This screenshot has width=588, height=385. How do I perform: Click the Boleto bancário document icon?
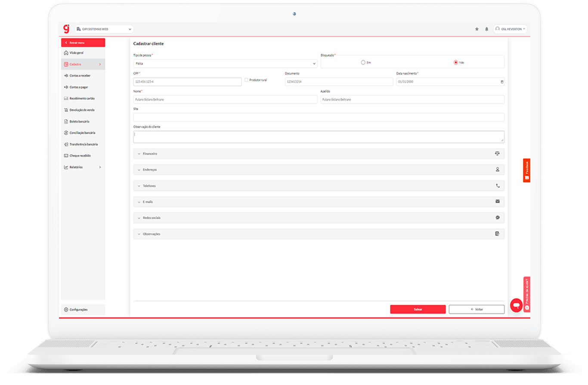(x=66, y=121)
